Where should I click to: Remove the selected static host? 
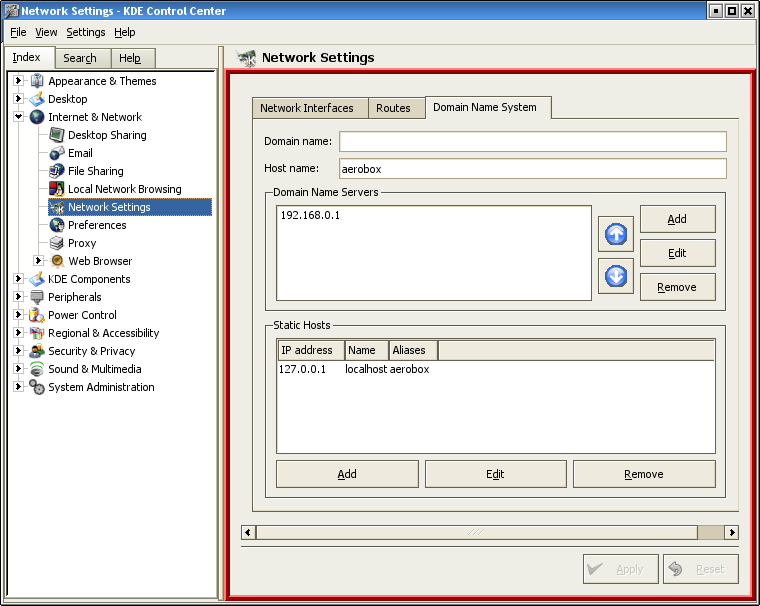click(644, 474)
